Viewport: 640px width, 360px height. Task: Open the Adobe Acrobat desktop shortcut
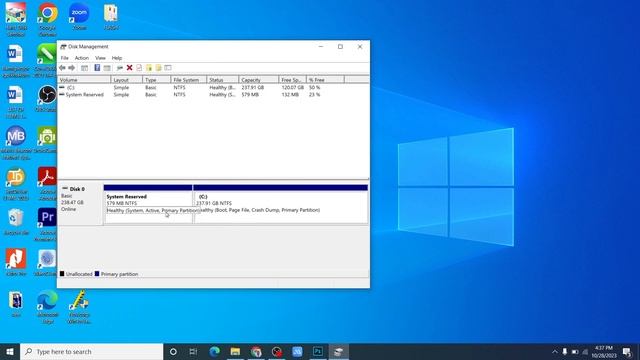click(x=47, y=183)
